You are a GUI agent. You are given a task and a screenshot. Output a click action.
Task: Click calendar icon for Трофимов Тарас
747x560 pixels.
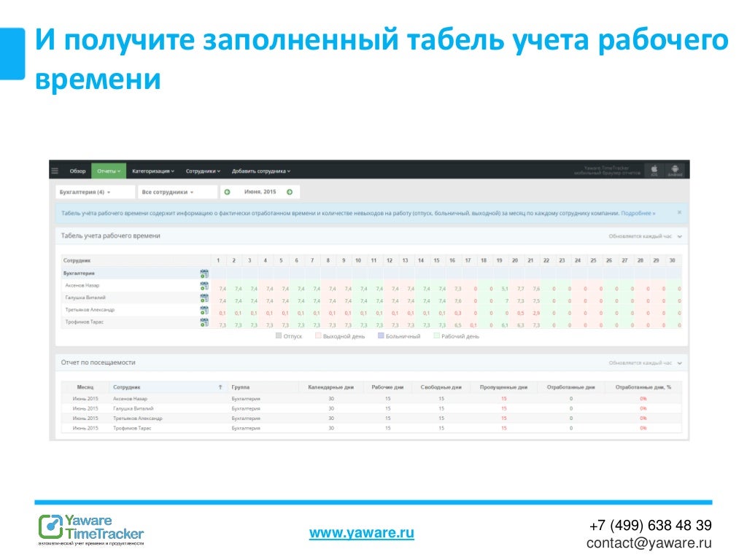point(204,322)
